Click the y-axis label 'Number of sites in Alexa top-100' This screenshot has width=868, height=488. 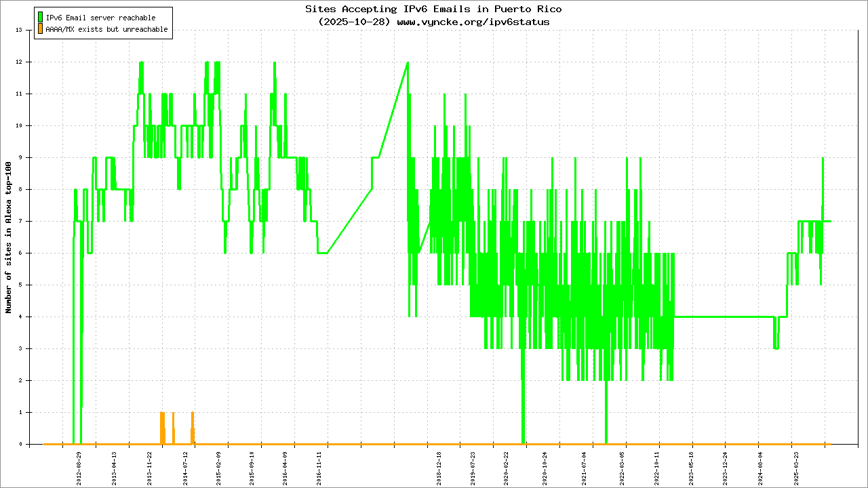(x=9, y=237)
